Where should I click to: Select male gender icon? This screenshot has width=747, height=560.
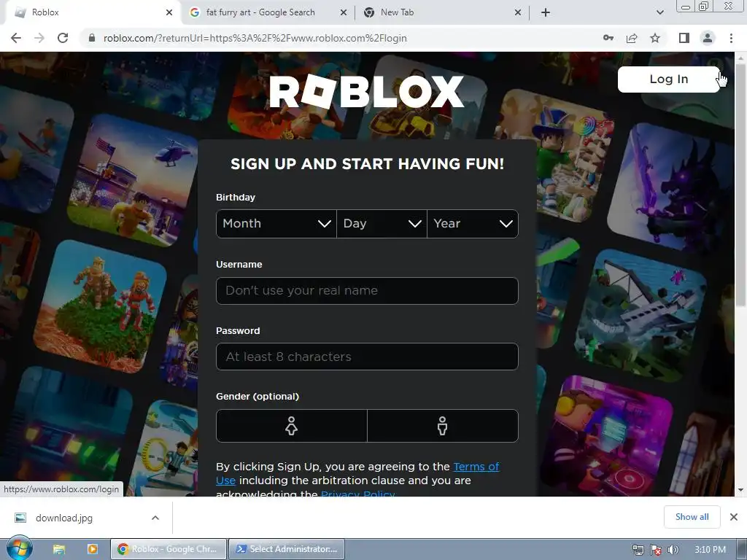pos(443,426)
